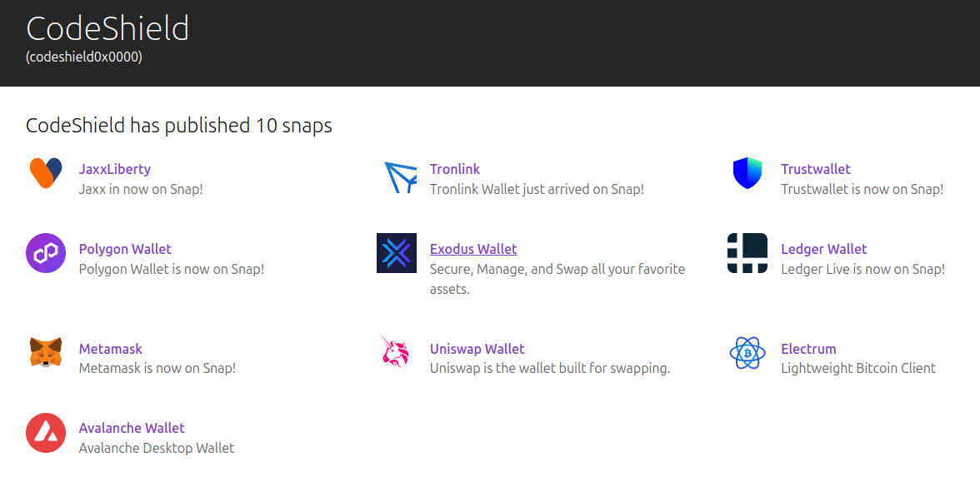Image resolution: width=980 pixels, height=492 pixels.
Task: Click the Ledger Wallet dark square icon
Action: coord(747,253)
